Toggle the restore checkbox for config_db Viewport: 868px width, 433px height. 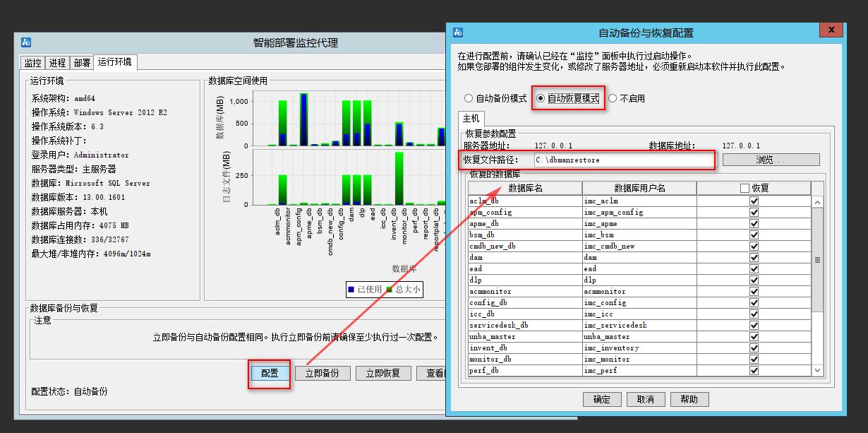point(754,303)
